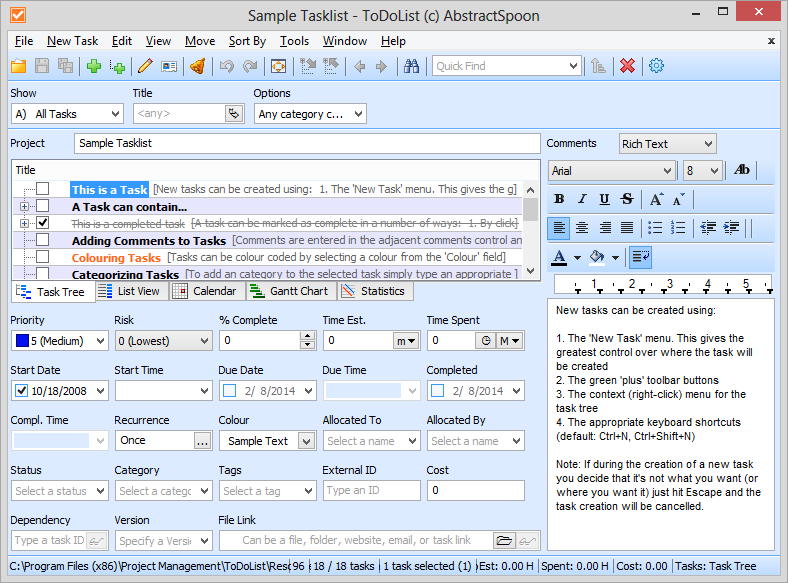
Task: Tick the checkbox for 'A Task can contain...'
Action: click(x=43, y=206)
